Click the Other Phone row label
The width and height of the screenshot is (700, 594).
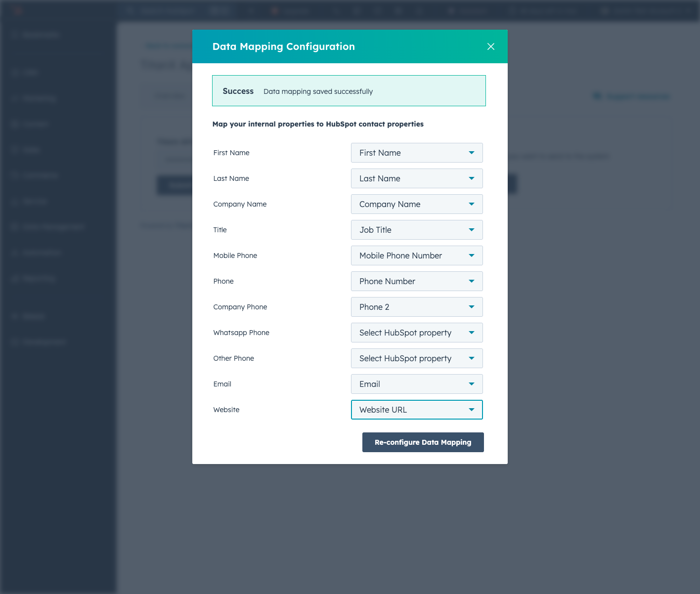click(x=234, y=358)
